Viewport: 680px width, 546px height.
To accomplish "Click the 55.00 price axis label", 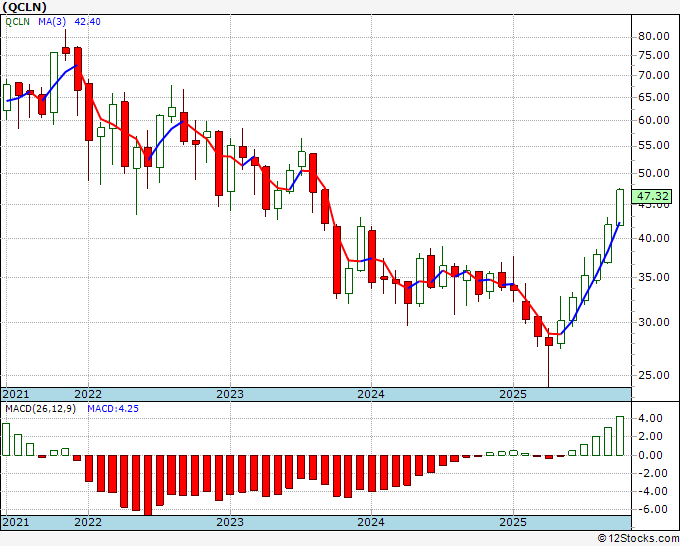I will tap(654, 145).
